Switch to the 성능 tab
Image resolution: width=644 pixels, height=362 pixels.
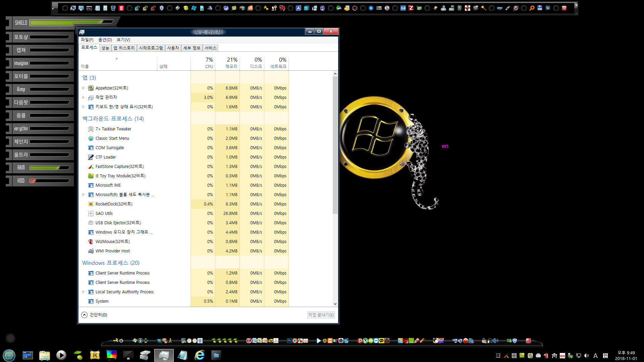105,48
